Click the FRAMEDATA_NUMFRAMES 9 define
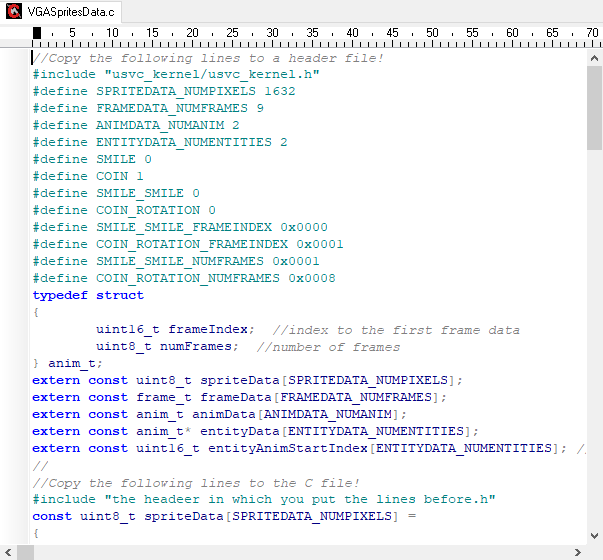 click(148, 108)
